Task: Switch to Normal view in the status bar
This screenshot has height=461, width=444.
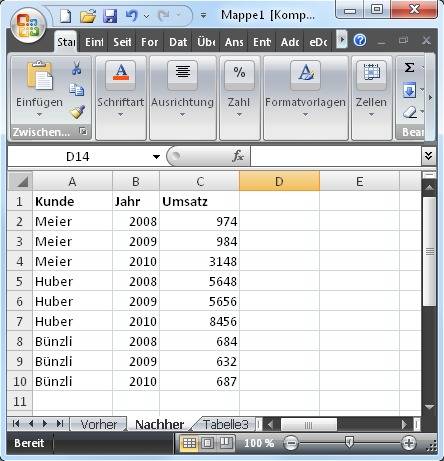Action: tap(189, 443)
